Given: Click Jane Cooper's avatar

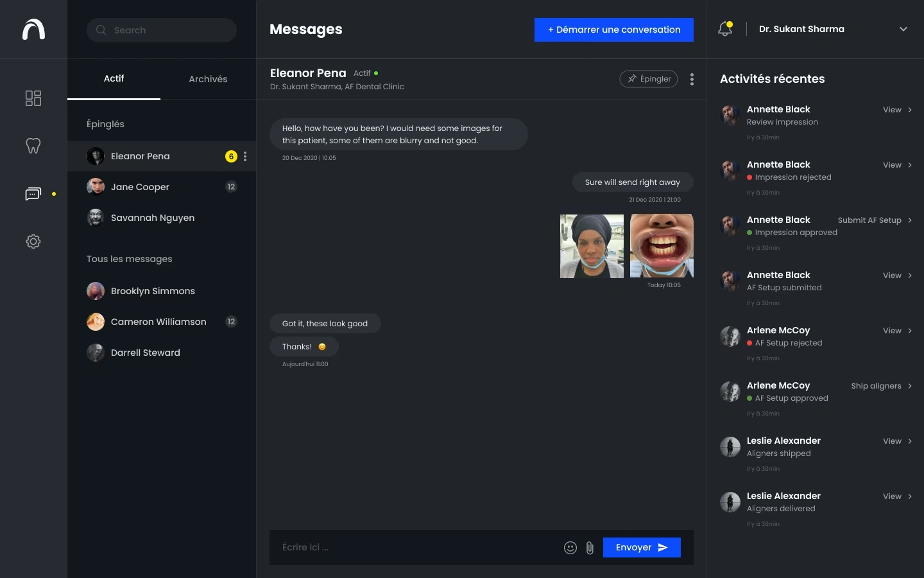Looking at the screenshot, I should click(x=96, y=187).
